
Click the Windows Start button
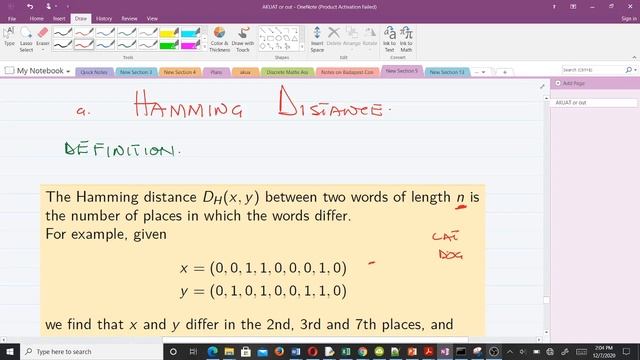10,351
